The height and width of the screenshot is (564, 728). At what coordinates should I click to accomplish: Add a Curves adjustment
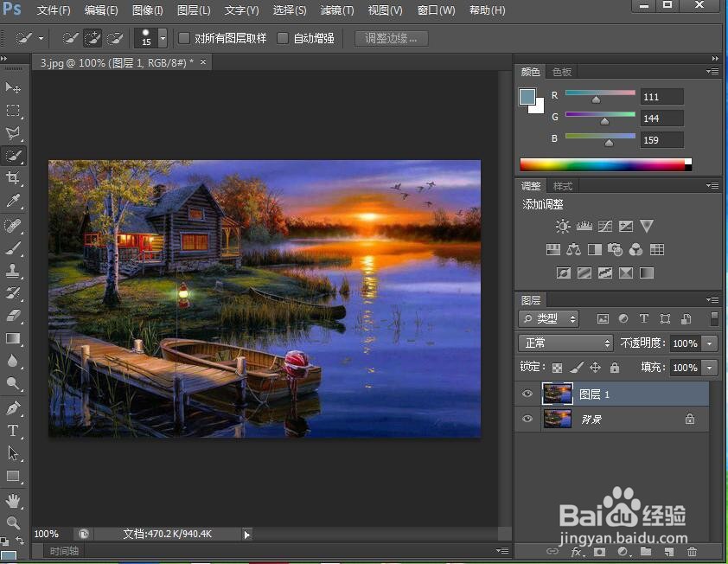605,227
